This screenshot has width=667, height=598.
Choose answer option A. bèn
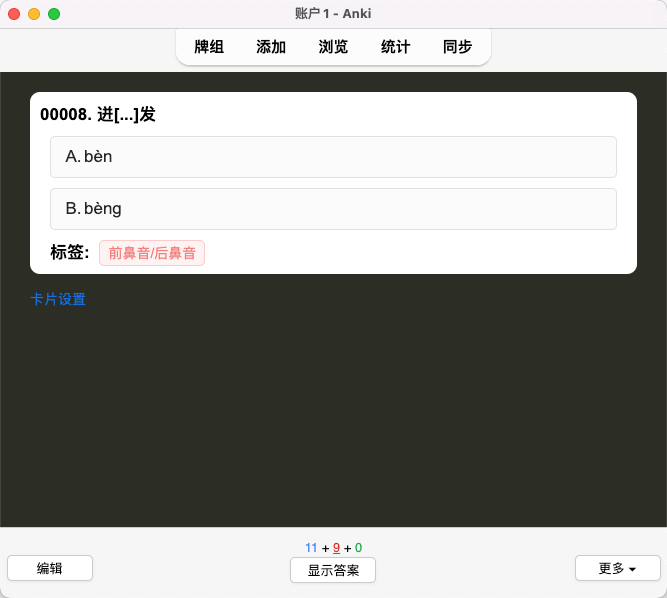click(333, 157)
